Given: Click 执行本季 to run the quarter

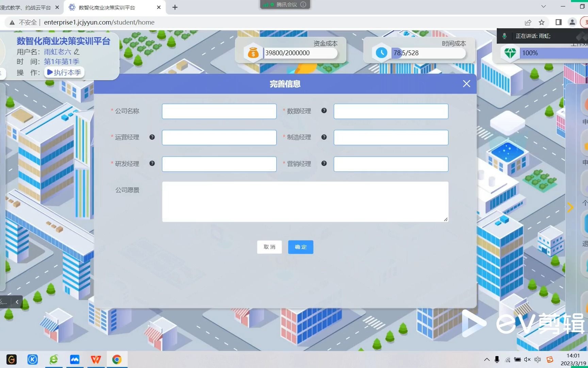Looking at the screenshot, I should (64, 72).
